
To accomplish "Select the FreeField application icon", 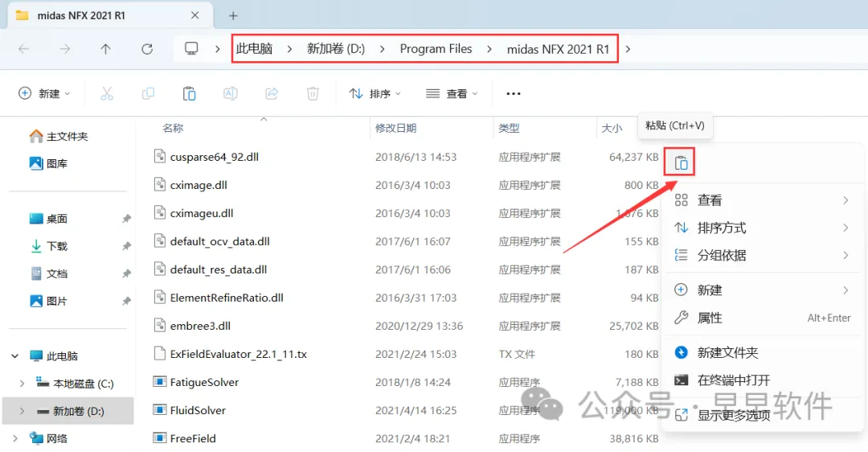I will 159,438.
